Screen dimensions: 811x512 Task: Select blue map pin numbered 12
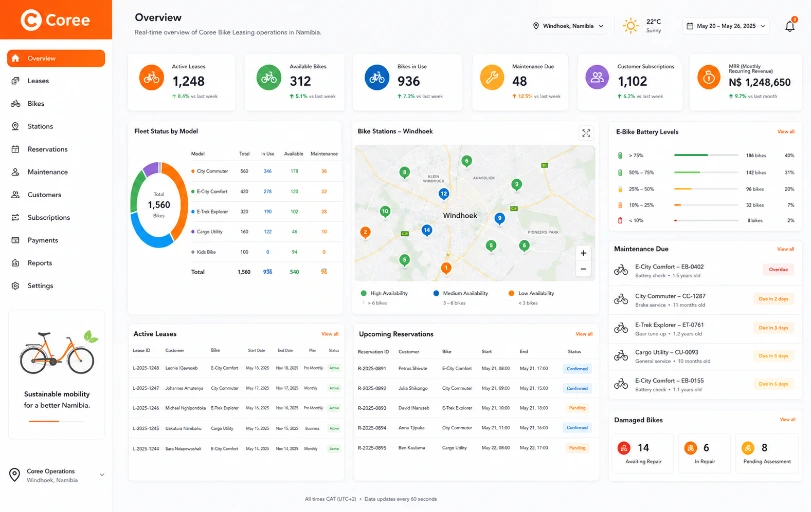pos(444,194)
